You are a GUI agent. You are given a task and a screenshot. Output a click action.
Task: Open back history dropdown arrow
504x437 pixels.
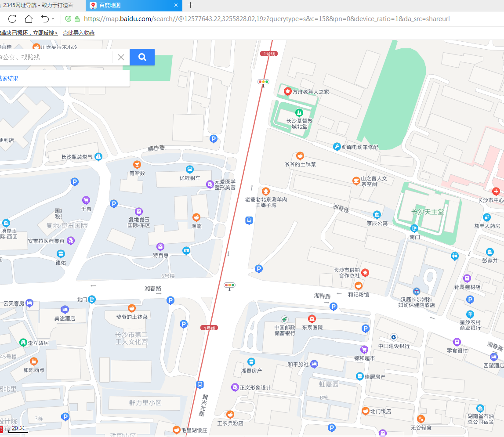[x=53, y=19]
